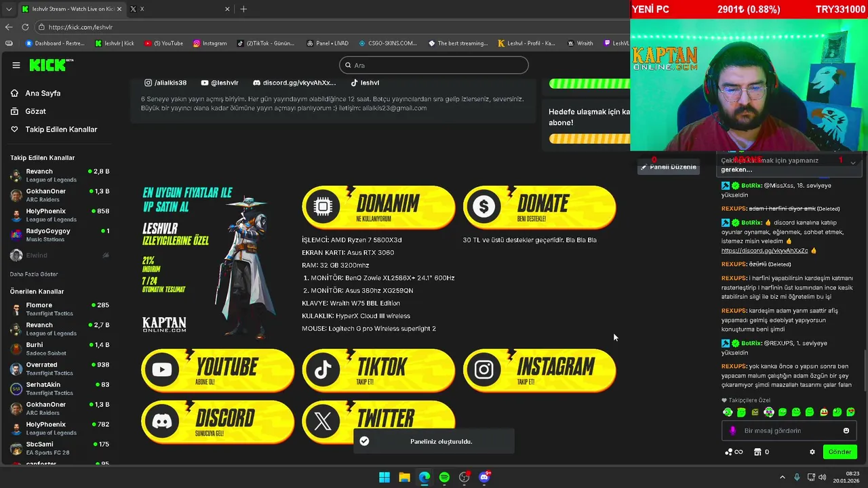Open RadyoGoygoy Music Stations channel

coord(60,235)
